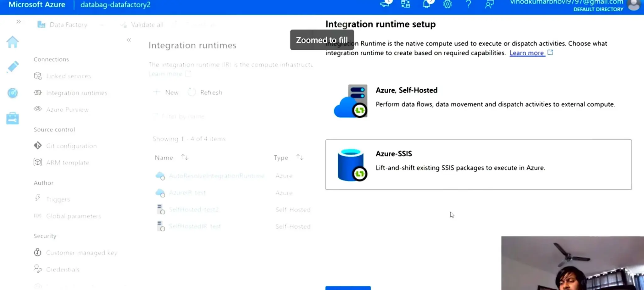644x290 pixels.
Task: Click Refresh in integration runtimes list
Action: point(205,92)
